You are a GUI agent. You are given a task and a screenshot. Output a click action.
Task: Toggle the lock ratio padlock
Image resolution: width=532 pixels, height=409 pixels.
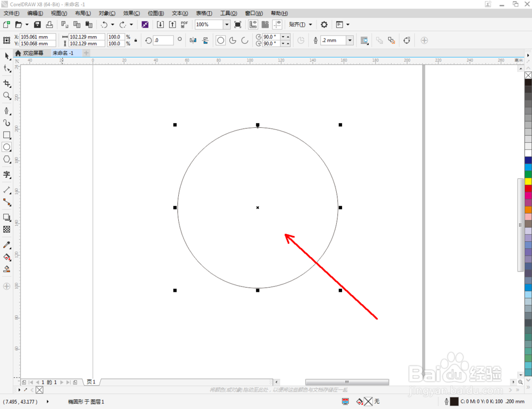pos(136,40)
